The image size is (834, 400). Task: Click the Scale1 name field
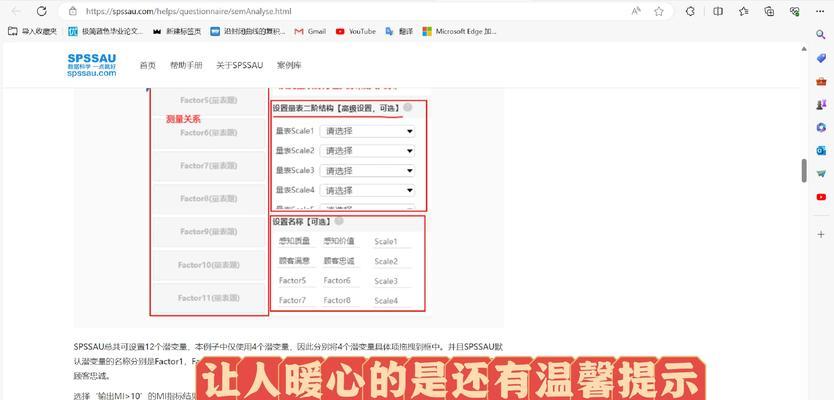393,241
